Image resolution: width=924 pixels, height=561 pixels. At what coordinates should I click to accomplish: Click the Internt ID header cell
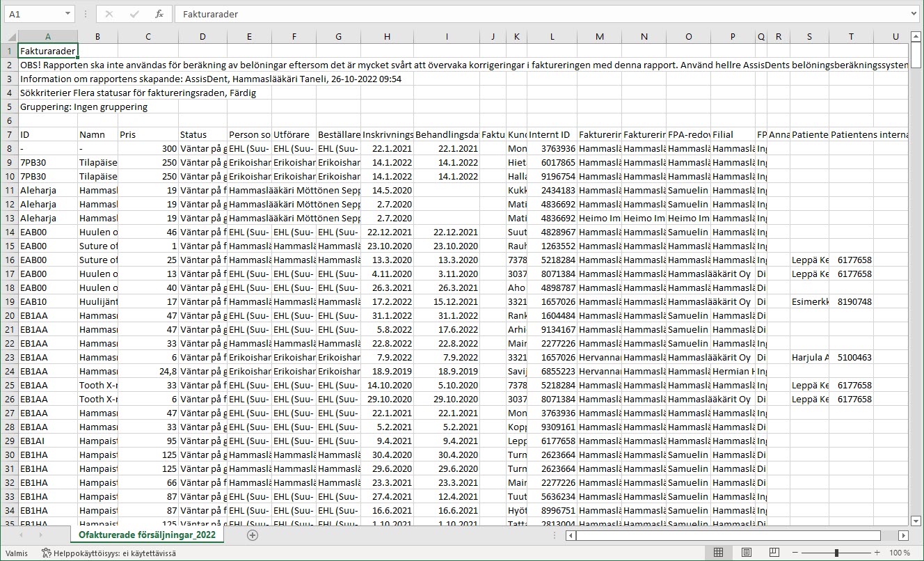coord(552,134)
